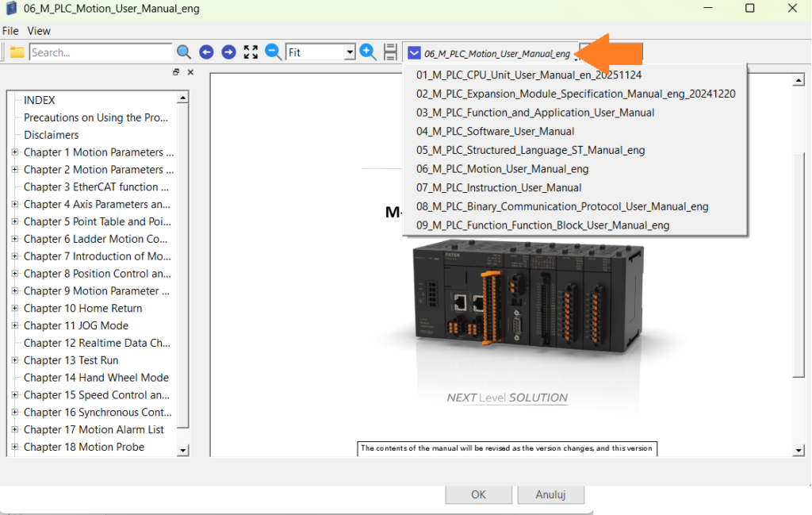This screenshot has height=515, width=812.
Task: Click the page layout icon in toolbar
Action: [390, 52]
